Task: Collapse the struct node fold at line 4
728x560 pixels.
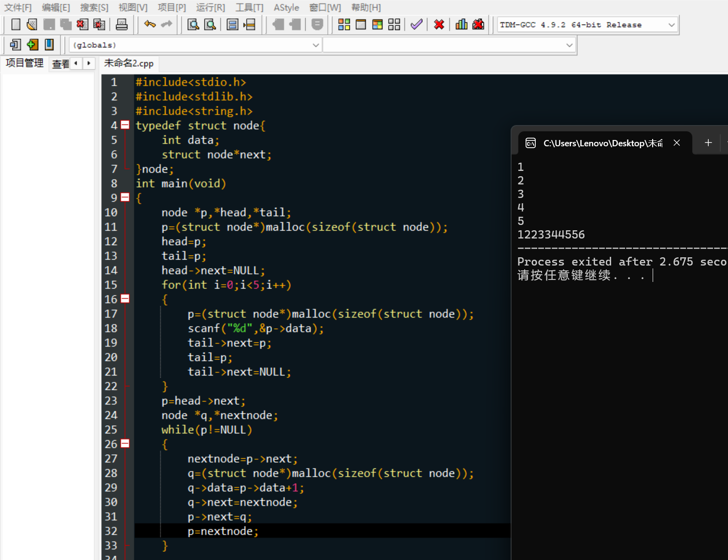Action: click(x=125, y=125)
